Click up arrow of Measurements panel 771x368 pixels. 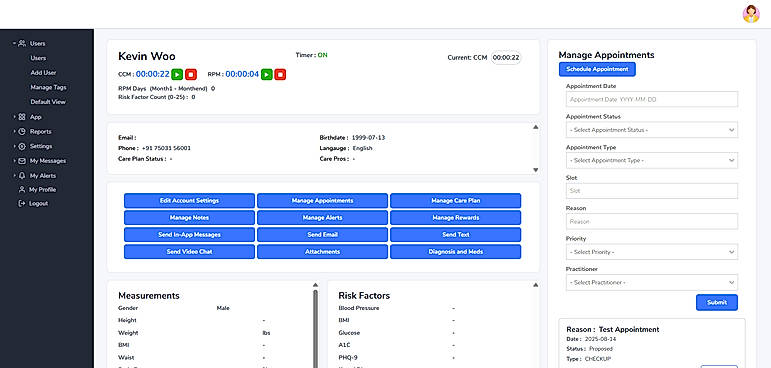(315, 284)
